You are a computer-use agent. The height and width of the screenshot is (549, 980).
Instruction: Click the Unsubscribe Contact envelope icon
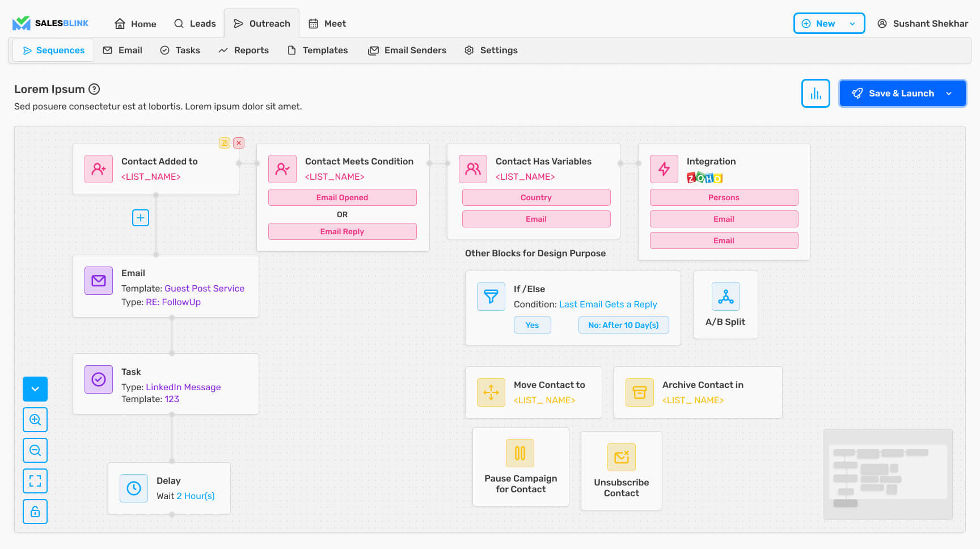click(x=622, y=457)
